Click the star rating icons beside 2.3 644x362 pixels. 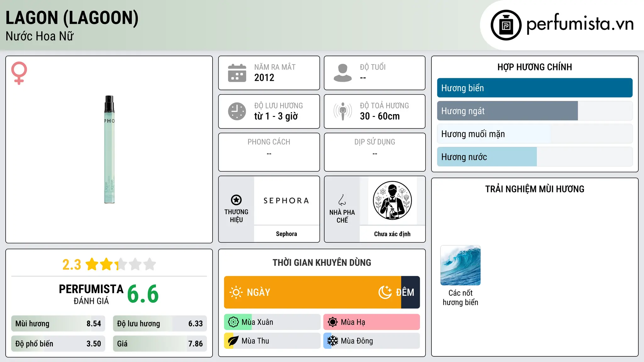pos(121,264)
